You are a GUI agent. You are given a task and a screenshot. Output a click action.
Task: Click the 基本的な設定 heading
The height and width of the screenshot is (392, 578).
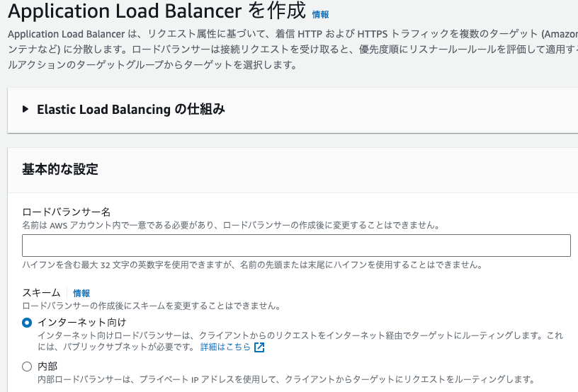60,169
